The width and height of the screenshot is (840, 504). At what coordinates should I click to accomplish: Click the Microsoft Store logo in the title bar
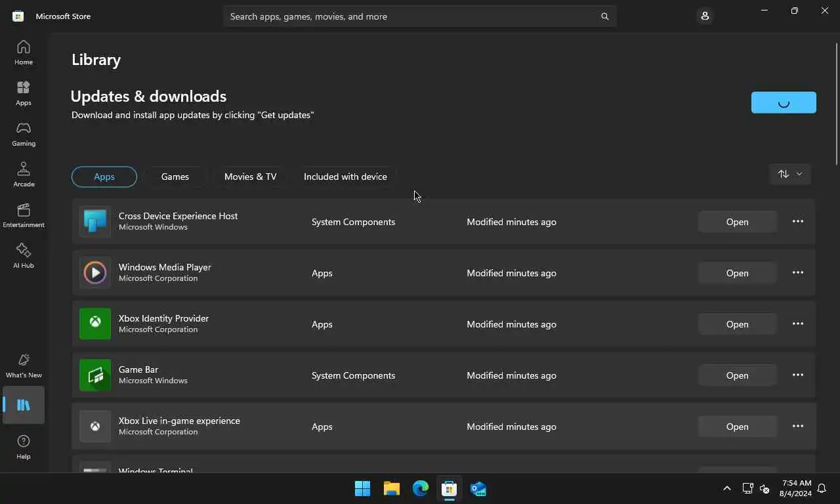tap(18, 16)
